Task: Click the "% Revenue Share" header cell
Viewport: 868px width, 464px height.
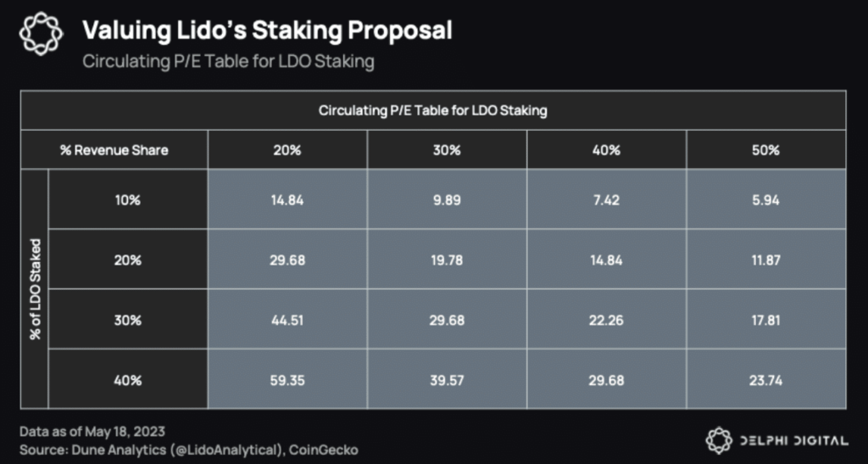Action: click(114, 150)
